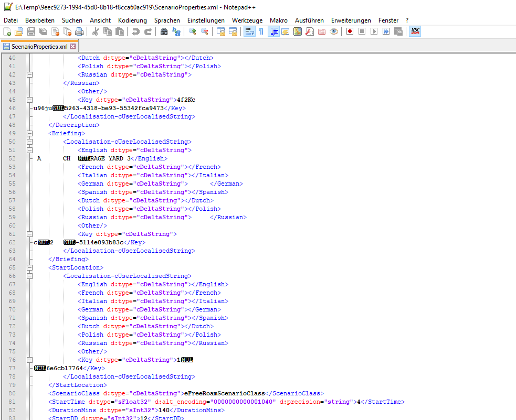
Task: Toggle the ABC spell check button
Action: 415,31
